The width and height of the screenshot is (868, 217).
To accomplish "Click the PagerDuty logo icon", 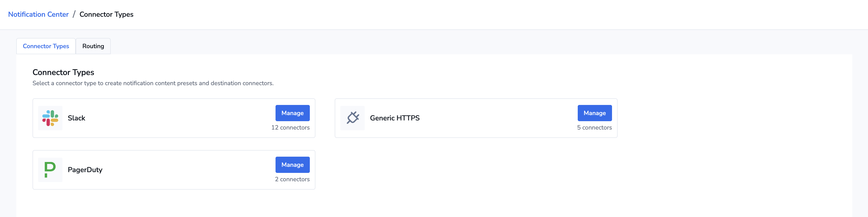I will 50,170.
